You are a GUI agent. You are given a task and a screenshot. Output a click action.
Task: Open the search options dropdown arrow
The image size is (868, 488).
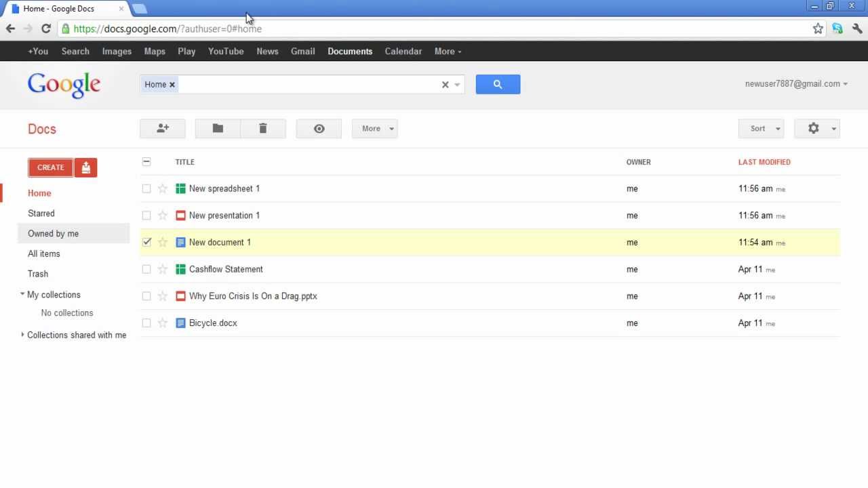click(457, 85)
